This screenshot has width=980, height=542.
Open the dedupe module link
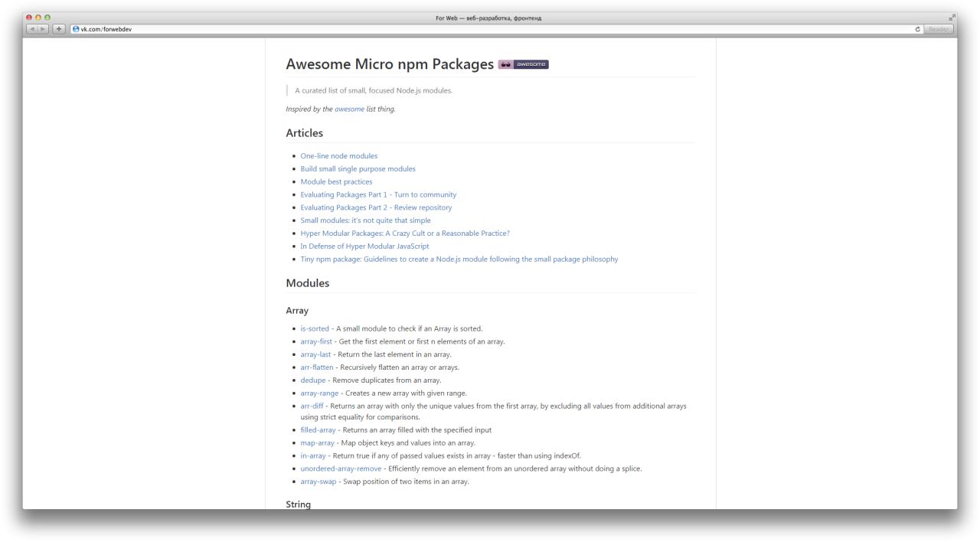[x=312, y=380]
